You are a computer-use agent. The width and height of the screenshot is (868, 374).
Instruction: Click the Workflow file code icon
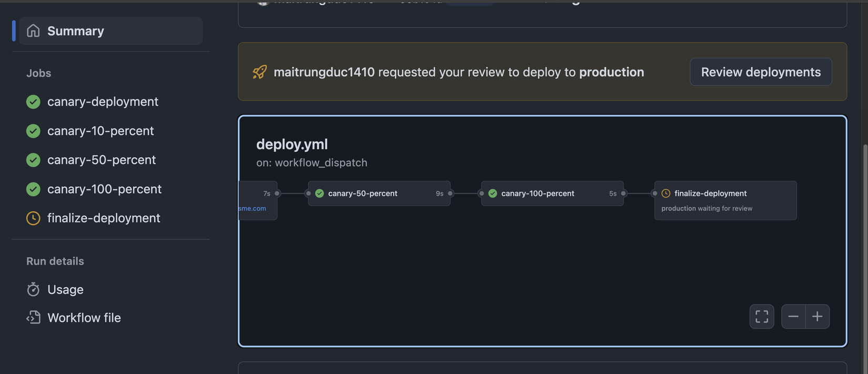33,318
